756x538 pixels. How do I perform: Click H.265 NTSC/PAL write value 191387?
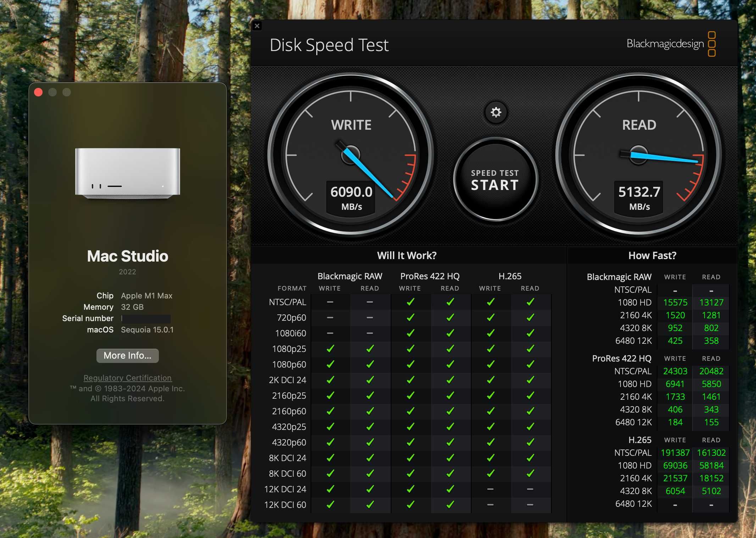pos(675,453)
